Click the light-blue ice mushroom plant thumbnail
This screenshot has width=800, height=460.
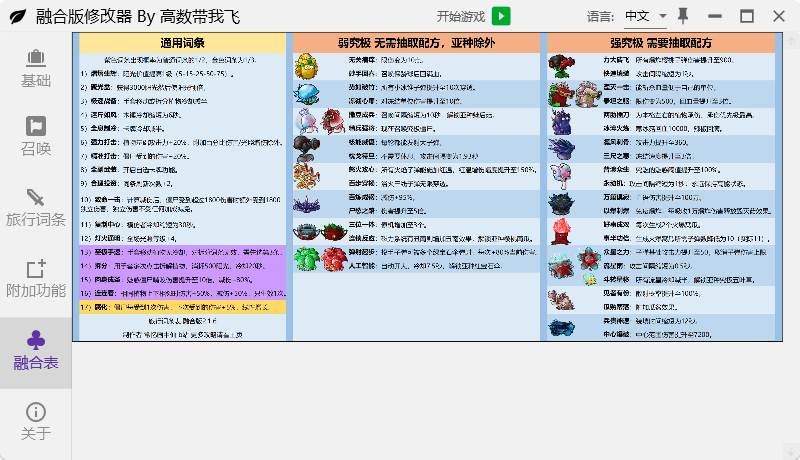(x=307, y=94)
